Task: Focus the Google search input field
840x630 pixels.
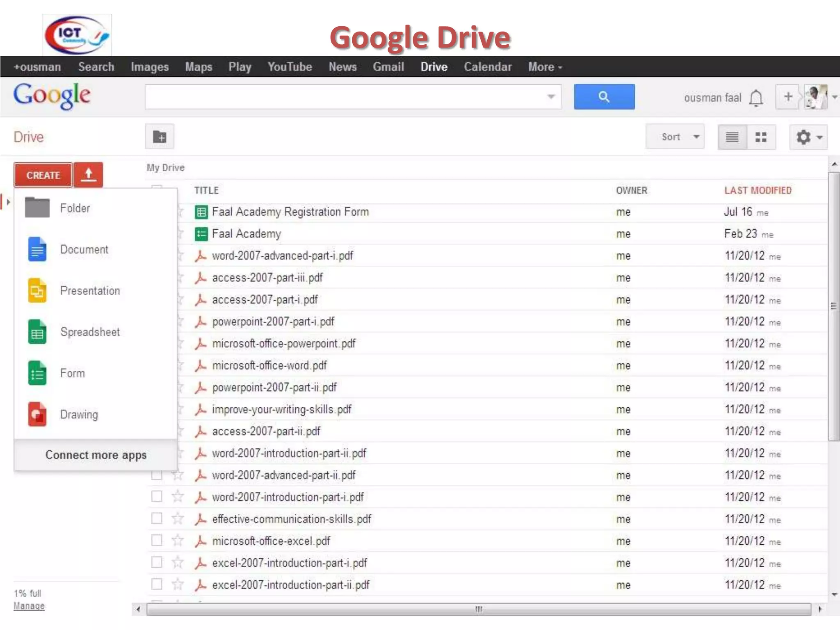Action: click(x=353, y=97)
